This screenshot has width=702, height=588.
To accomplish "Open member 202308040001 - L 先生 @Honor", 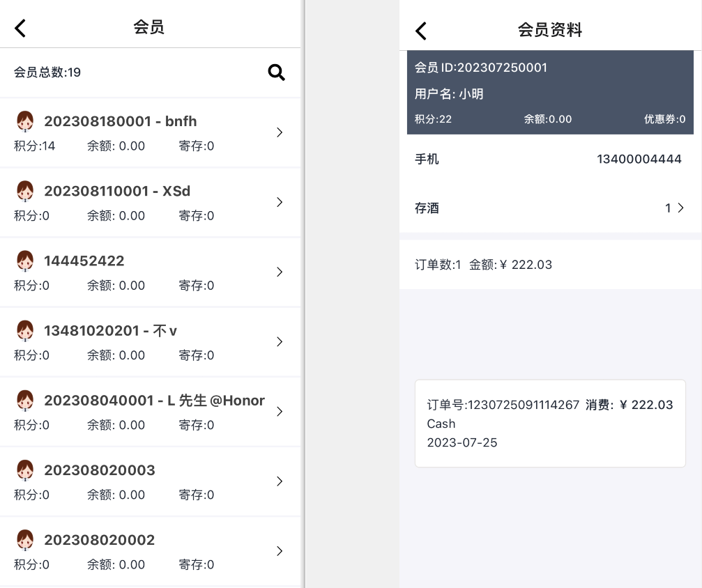I will point(150,412).
